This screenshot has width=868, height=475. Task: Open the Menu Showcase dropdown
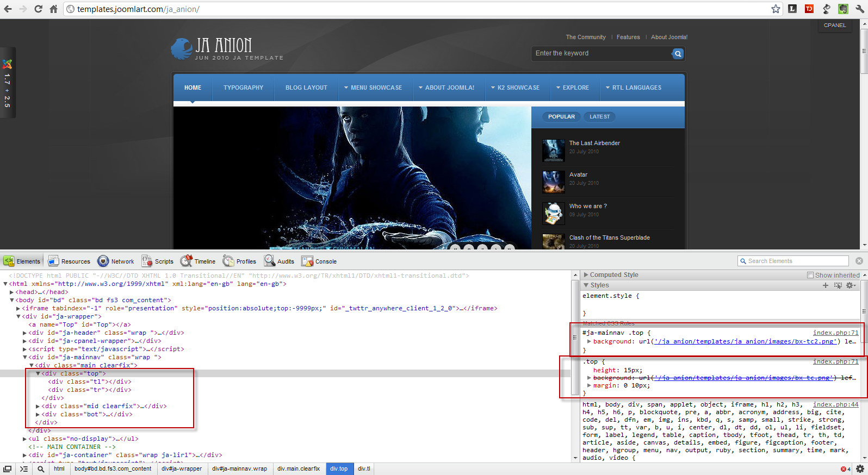[373, 87]
